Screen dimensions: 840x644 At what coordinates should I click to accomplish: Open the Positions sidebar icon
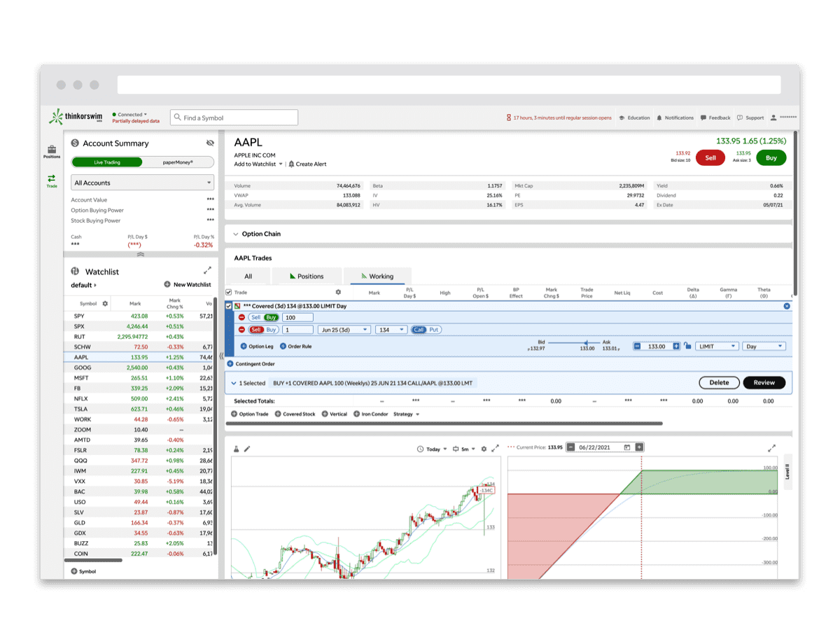[x=52, y=152]
